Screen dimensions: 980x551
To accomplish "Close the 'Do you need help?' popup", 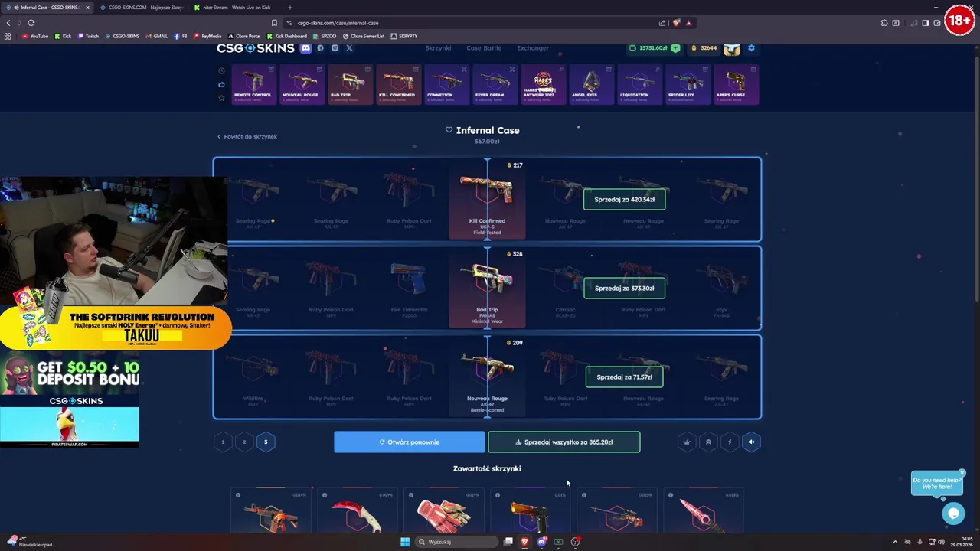I will tap(962, 473).
